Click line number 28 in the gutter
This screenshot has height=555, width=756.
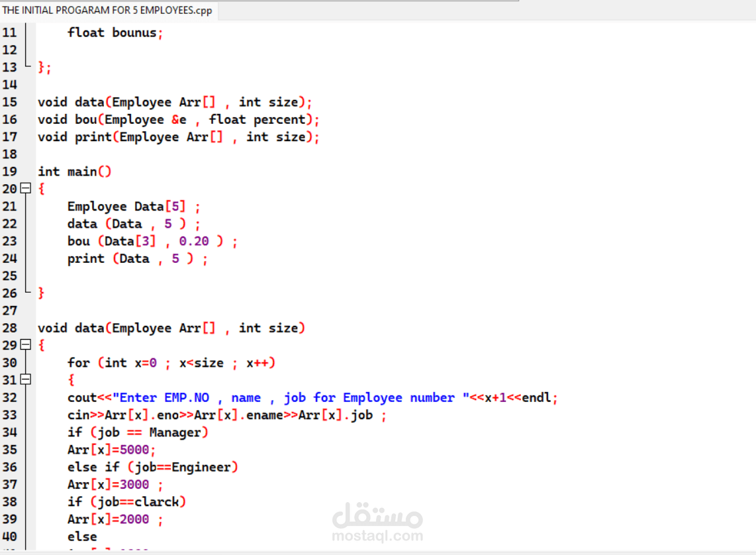coord(10,328)
